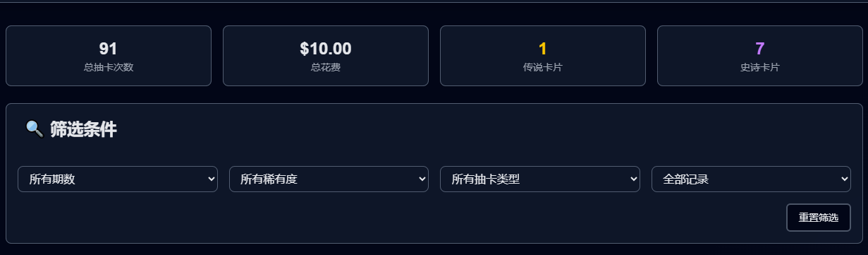This screenshot has height=255, width=868.
Task: Expand the 所有抽卡类型 dropdown
Action: (540, 179)
